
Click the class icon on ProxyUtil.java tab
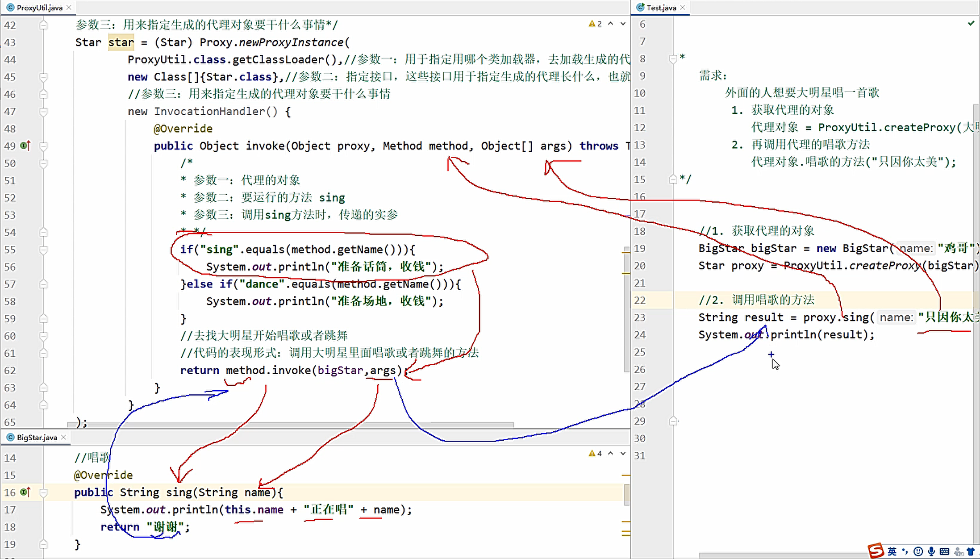pyautogui.click(x=10, y=8)
